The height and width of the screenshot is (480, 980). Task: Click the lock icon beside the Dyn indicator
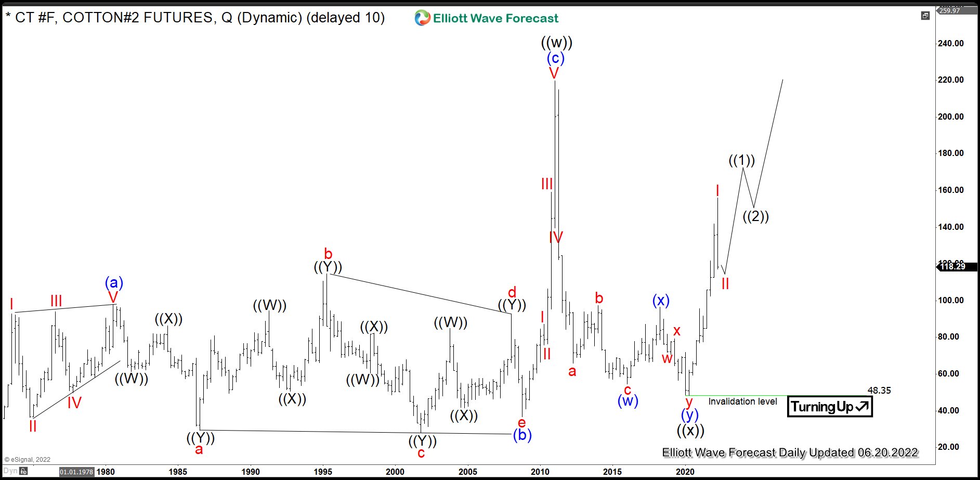[23, 471]
